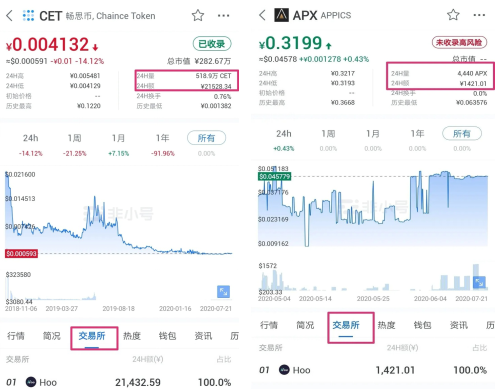501x389 pixels.
Task: Open the three-dot menu for APX
Action: pos(479,15)
